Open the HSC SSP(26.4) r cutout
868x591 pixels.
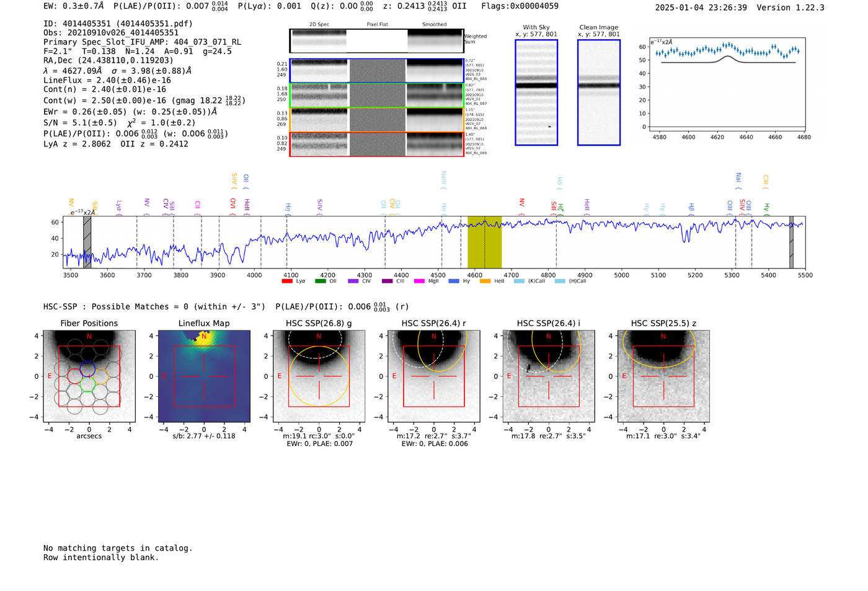coord(434,376)
